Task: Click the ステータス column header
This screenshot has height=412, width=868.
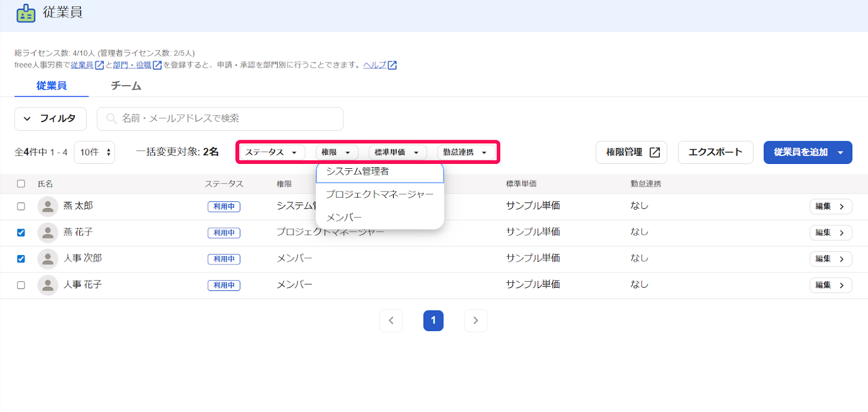Action: [224, 184]
